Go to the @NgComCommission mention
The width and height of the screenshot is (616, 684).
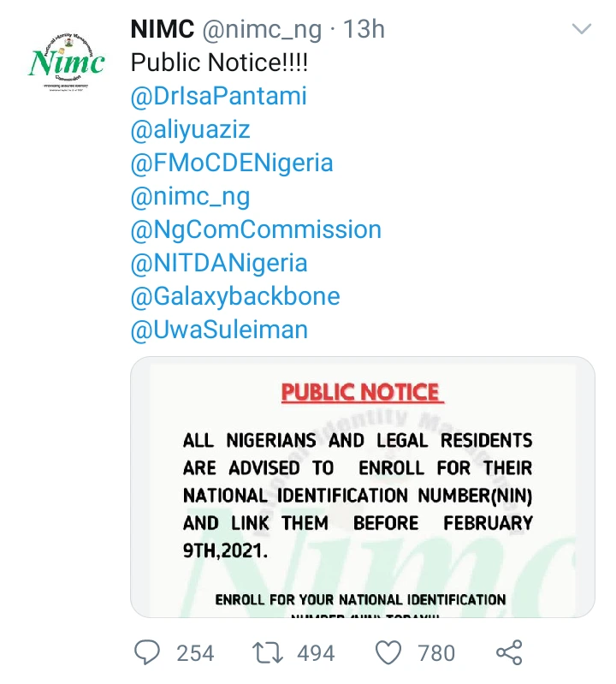[x=255, y=229]
